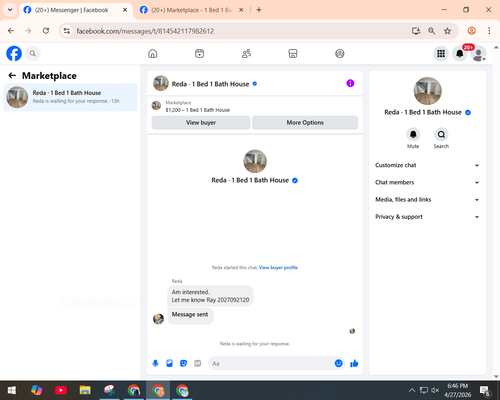This screenshot has width=500, height=400.
Task: Switch to the Marketplace - 1 Bed browser tab
Action: (191, 10)
